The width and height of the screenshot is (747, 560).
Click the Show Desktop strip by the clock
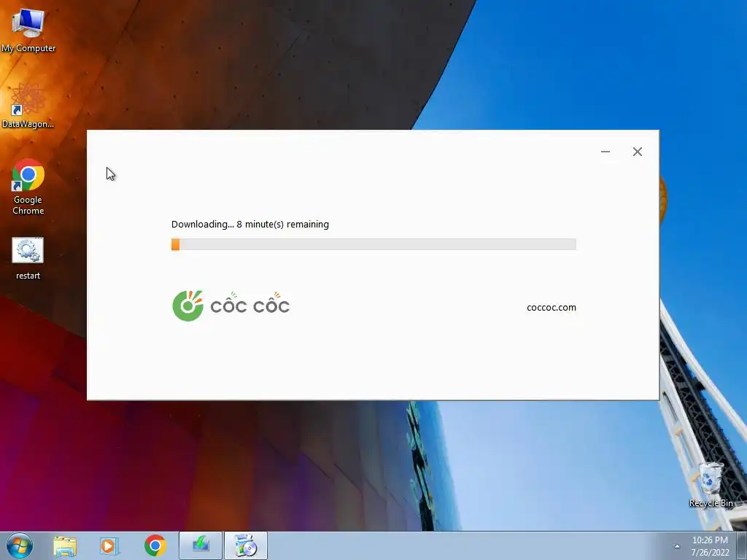[742, 545]
